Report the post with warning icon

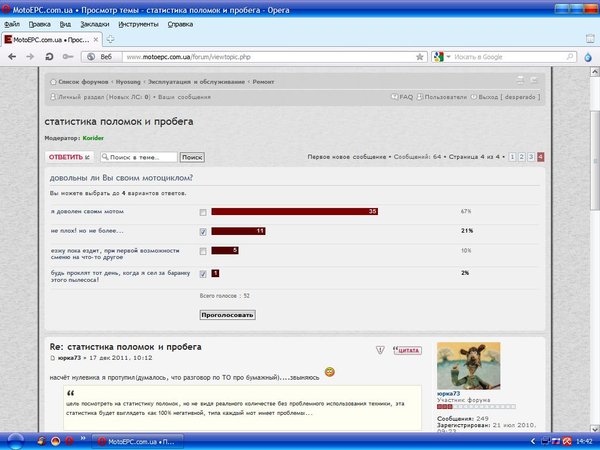coord(380,350)
